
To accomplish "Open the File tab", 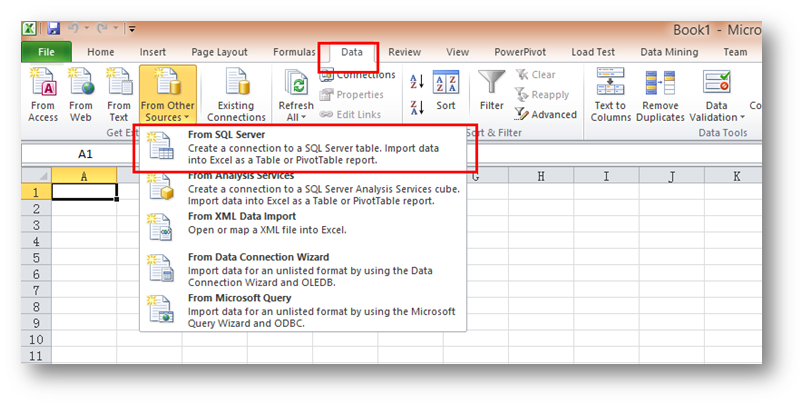I will click(46, 52).
